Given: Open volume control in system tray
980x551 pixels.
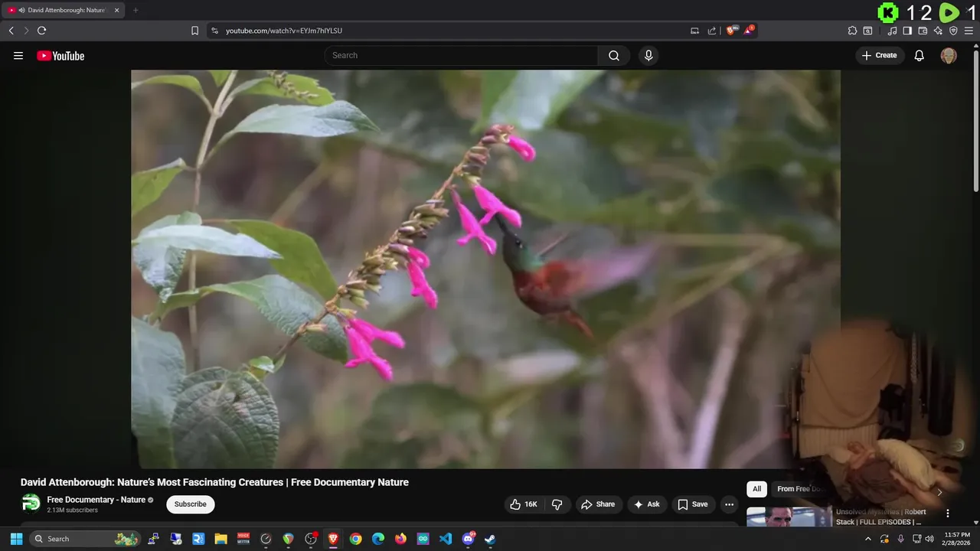Looking at the screenshot, I should 929,539.
